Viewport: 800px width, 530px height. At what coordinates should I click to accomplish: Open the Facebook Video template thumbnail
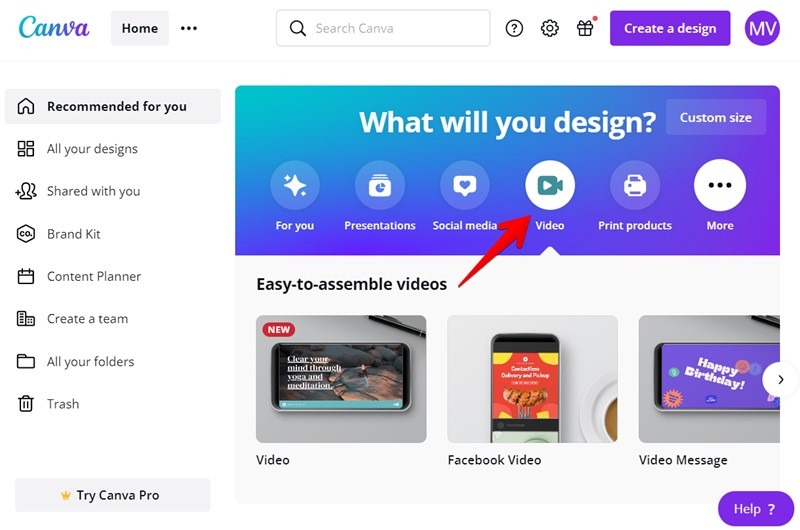(533, 379)
